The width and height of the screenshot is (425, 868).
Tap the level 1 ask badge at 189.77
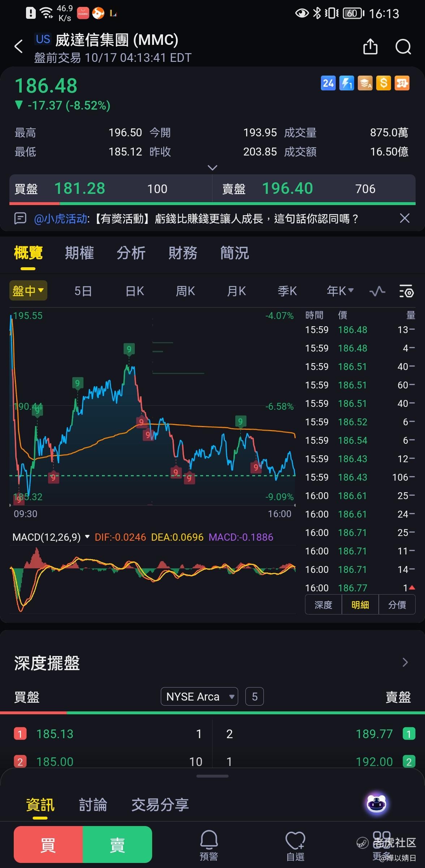click(409, 734)
